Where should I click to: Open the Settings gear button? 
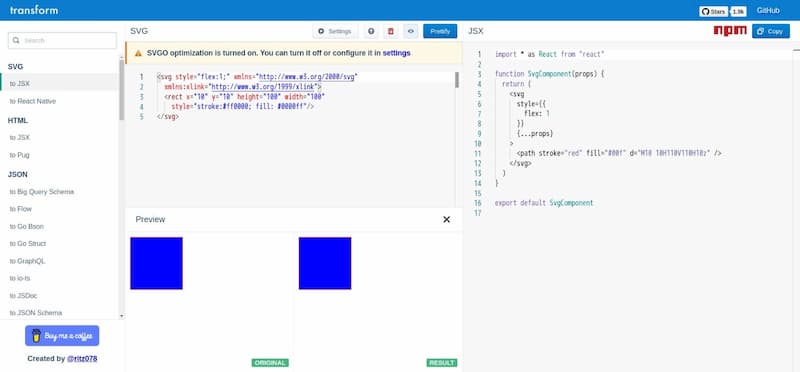tap(335, 31)
